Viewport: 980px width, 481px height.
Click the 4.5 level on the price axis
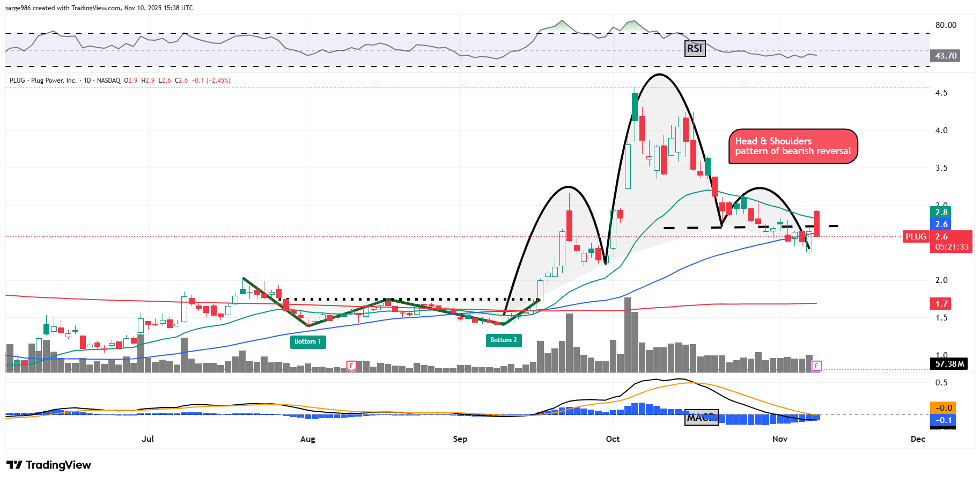(941, 93)
